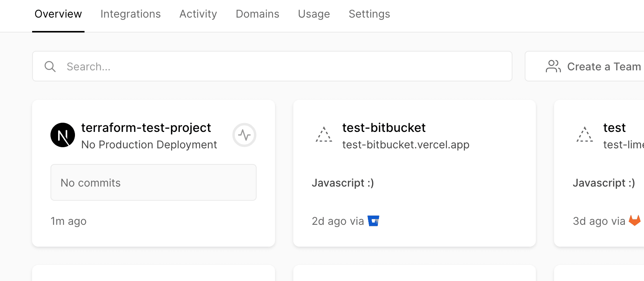
Task: Click the magnifying glass search icon
Action: coord(50,67)
